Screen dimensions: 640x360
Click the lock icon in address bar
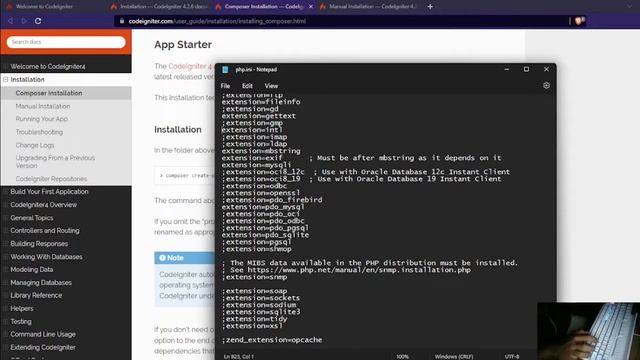click(x=122, y=21)
